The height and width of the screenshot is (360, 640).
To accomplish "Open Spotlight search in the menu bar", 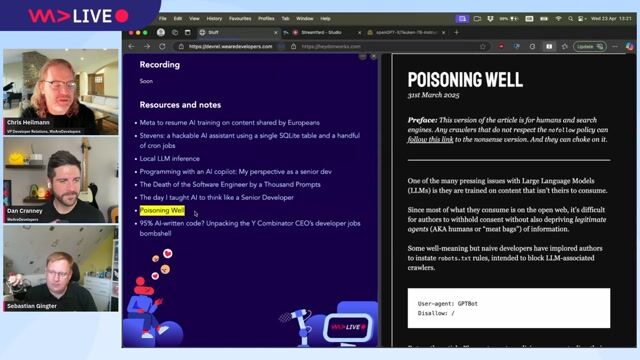I will point(570,19).
